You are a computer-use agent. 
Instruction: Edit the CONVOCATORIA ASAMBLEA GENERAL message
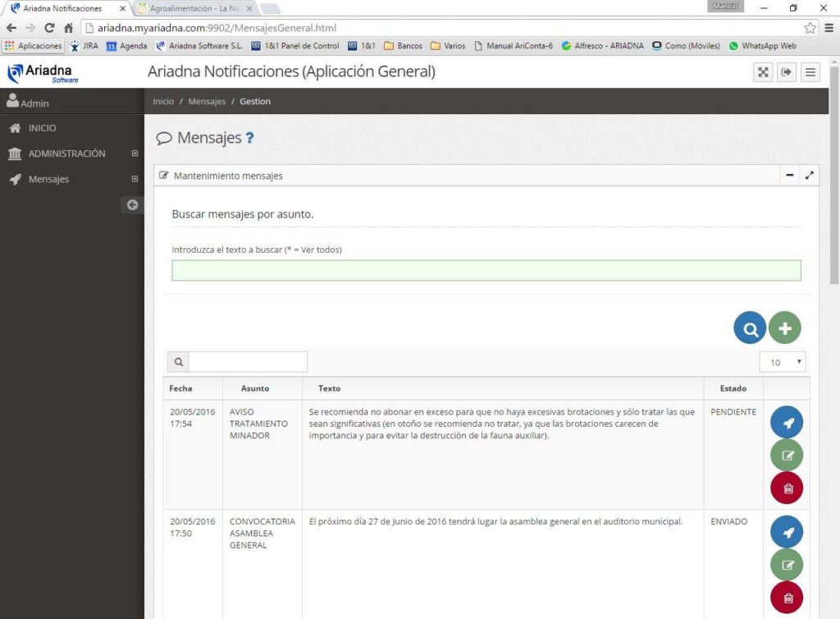pyautogui.click(x=786, y=565)
